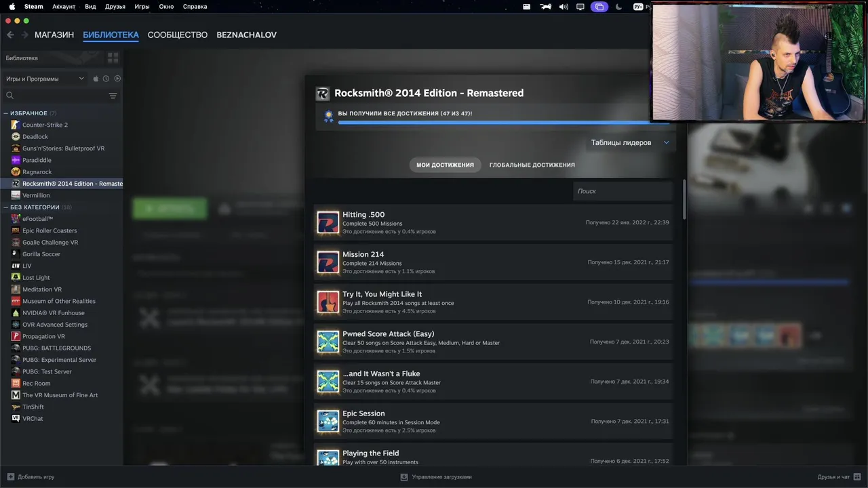Click the Rec Room game icon
The height and width of the screenshot is (488, 868).
(x=16, y=384)
